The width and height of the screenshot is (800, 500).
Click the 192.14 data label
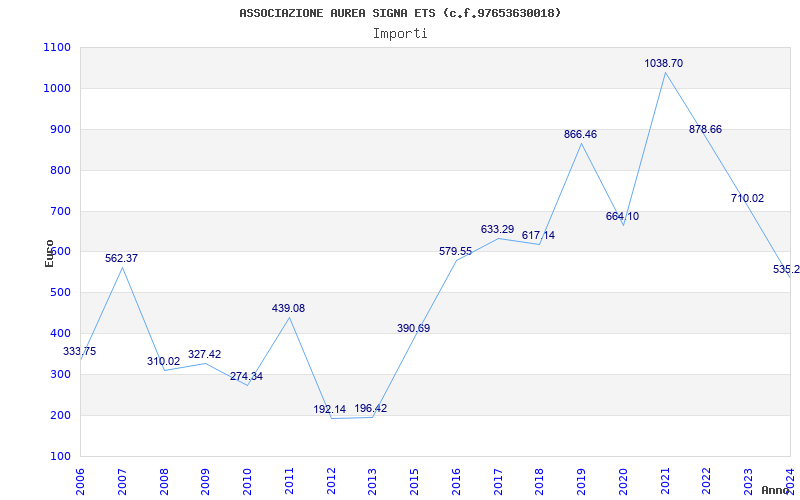[x=330, y=409]
